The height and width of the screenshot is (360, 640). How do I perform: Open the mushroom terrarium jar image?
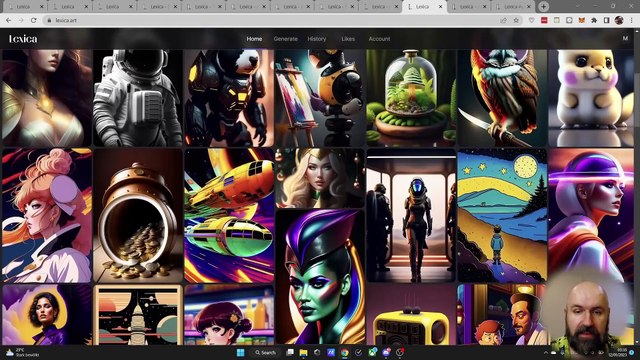tap(411, 98)
